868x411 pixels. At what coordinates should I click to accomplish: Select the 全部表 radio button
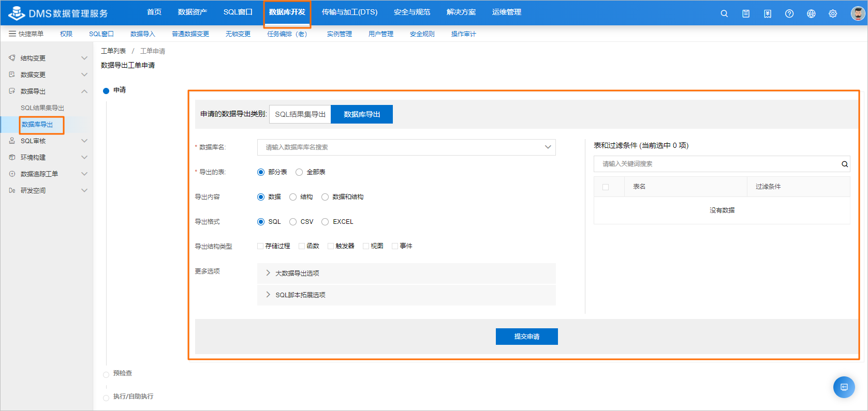(x=299, y=172)
